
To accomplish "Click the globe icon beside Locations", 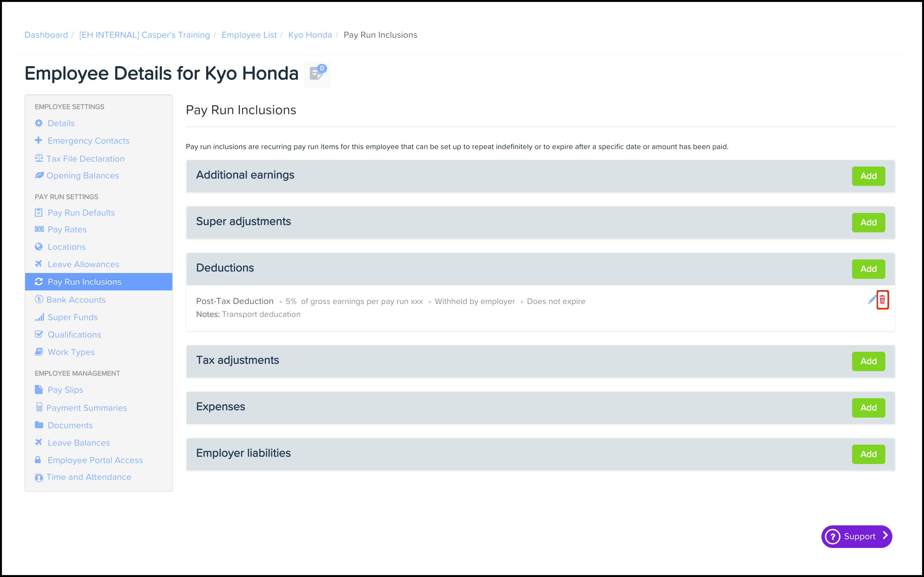I will (x=39, y=247).
